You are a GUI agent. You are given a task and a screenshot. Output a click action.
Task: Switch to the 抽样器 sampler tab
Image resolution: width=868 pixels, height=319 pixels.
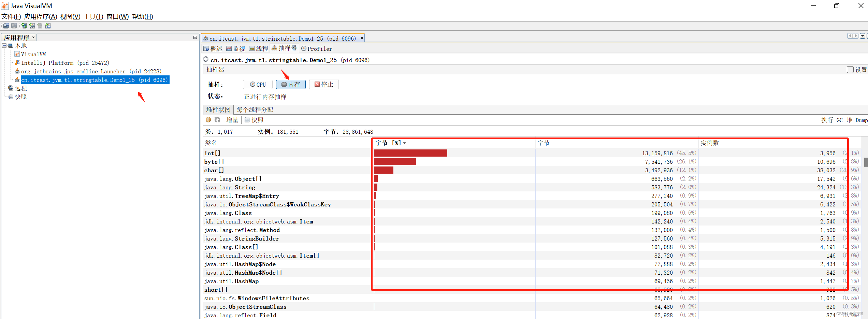[284, 48]
